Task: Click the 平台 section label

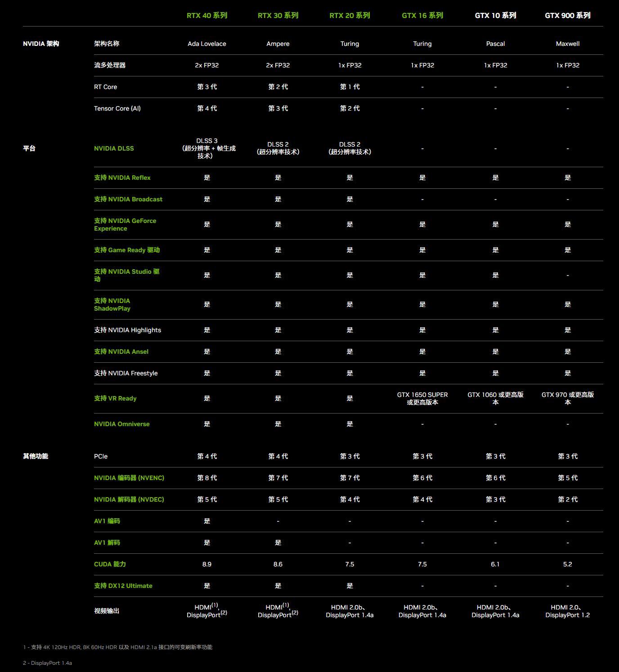Action: 29,148
